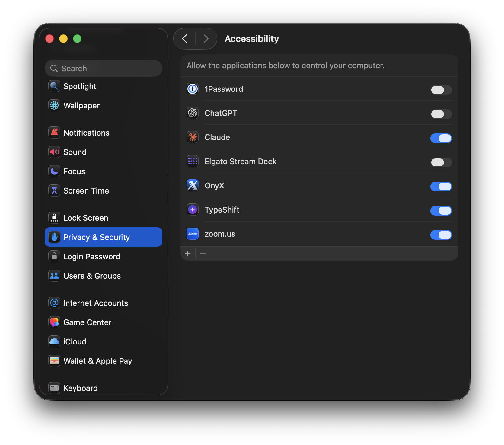Remove an app with the minus button
Screen dimensions: 504x445
pyautogui.click(x=203, y=253)
